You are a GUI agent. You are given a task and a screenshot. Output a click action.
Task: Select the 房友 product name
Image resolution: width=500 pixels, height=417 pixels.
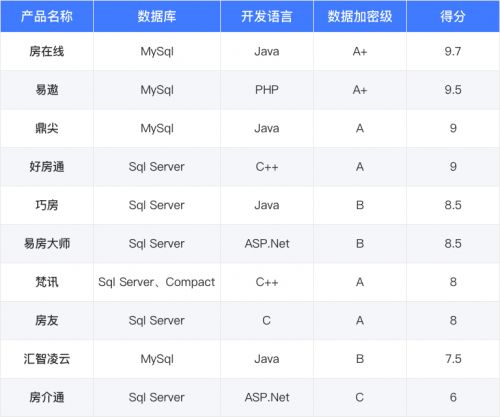click(x=47, y=320)
